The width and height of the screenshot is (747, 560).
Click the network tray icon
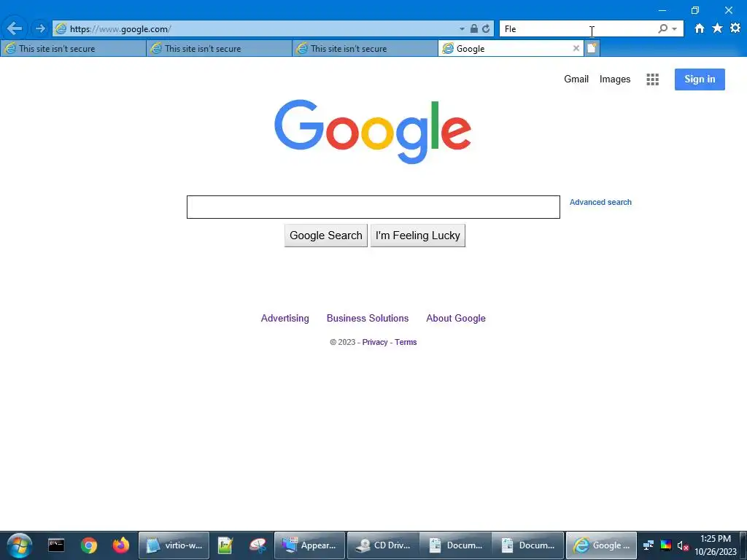(x=649, y=545)
